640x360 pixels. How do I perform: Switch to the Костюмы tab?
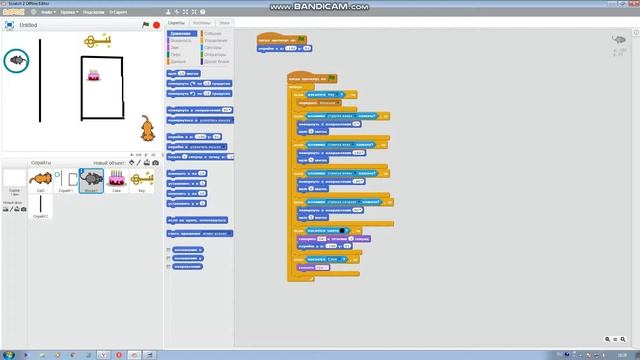[x=201, y=23]
